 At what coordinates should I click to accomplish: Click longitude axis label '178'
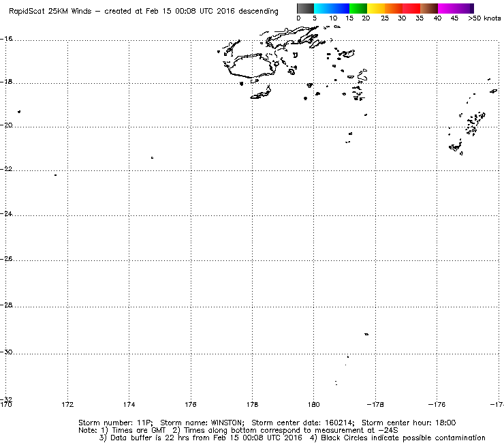pyautogui.click(x=252, y=404)
